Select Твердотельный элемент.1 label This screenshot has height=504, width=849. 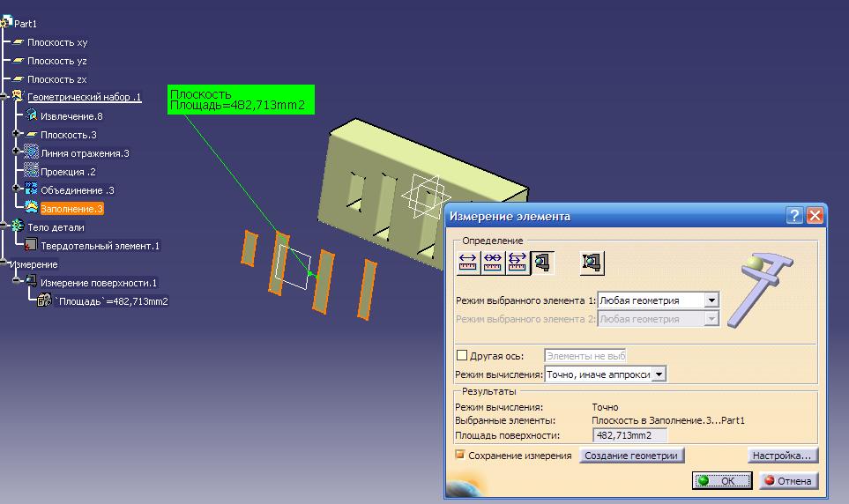(101, 246)
